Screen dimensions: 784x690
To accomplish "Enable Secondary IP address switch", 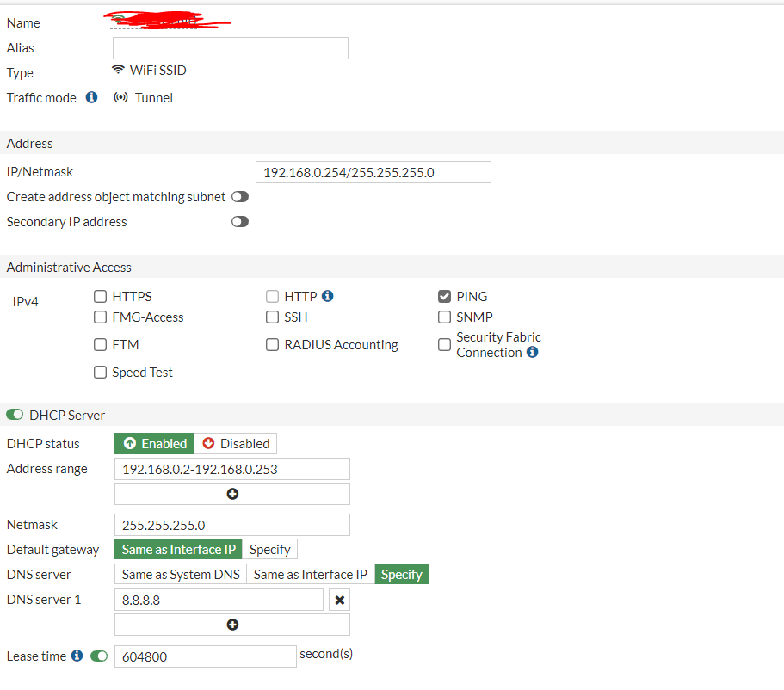I will click(x=240, y=221).
